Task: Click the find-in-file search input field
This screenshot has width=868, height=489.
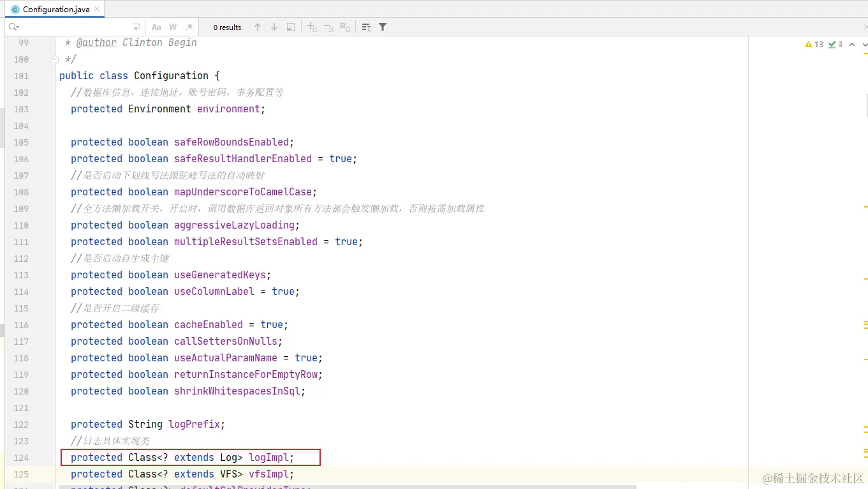Action: [75, 27]
